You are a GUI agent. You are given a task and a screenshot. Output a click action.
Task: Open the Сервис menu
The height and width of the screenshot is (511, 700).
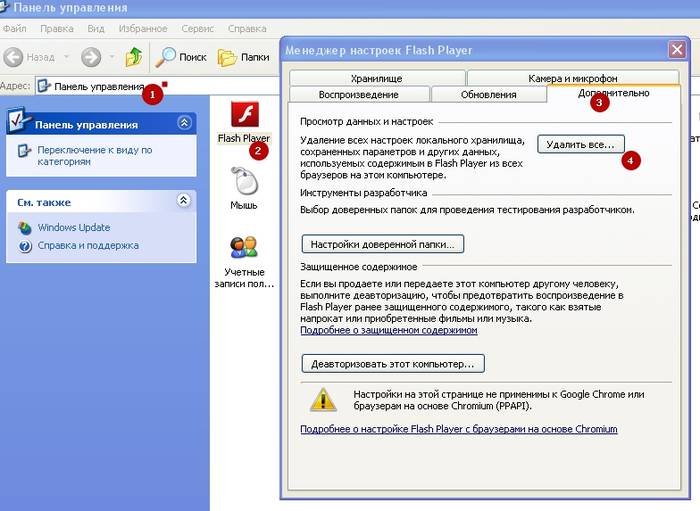194,28
